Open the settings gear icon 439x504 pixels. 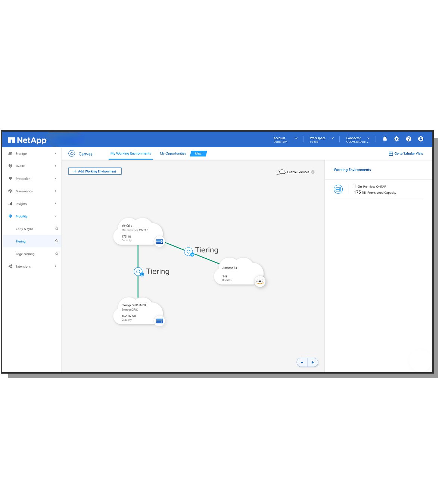coord(396,139)
